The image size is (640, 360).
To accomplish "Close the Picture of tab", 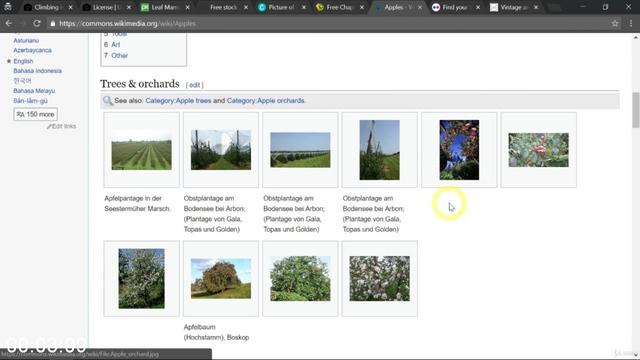I will [x=304, y=7].
